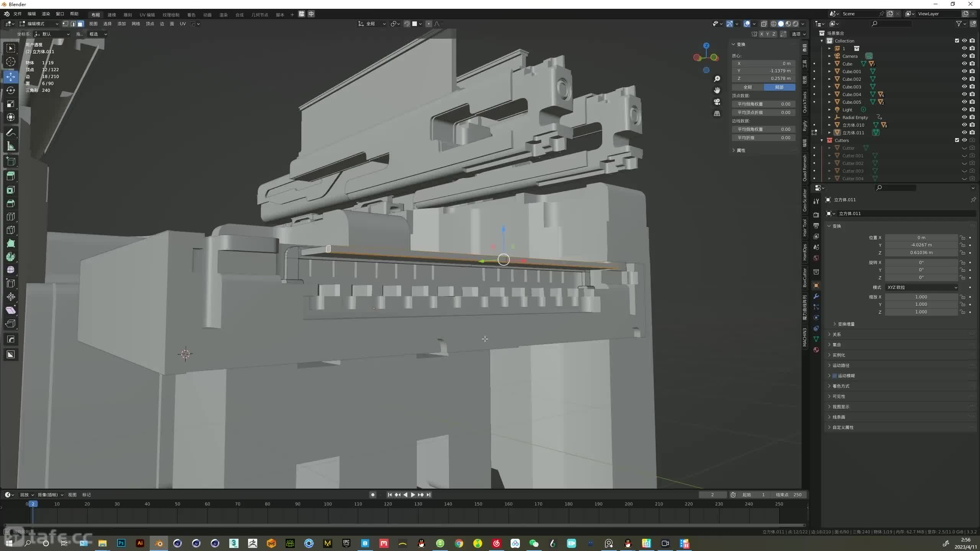Open Photoshop from the taskbar

[x=121, y=543]
